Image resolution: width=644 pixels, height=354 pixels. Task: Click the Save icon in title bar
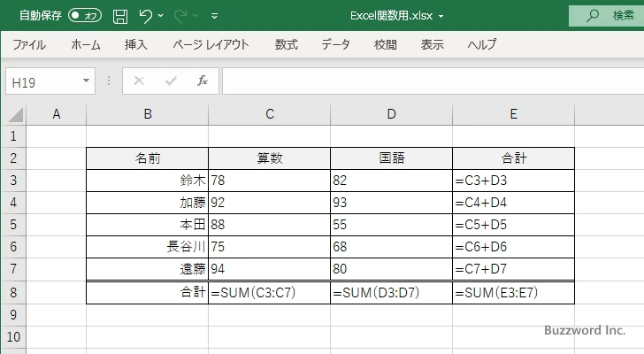[x=120, y=17]
